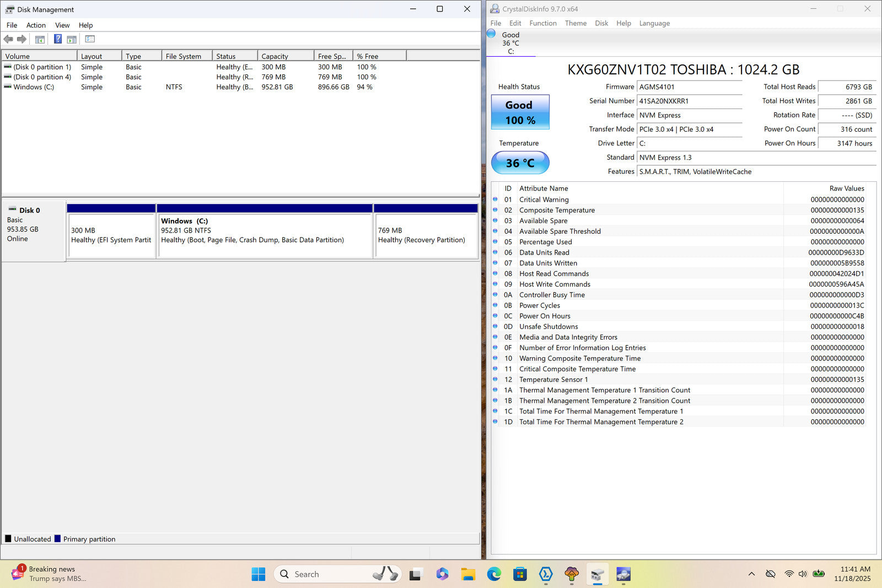Open the Function menu in CrystalDiskInfo
882x588 pixels.
click(542, 23)
